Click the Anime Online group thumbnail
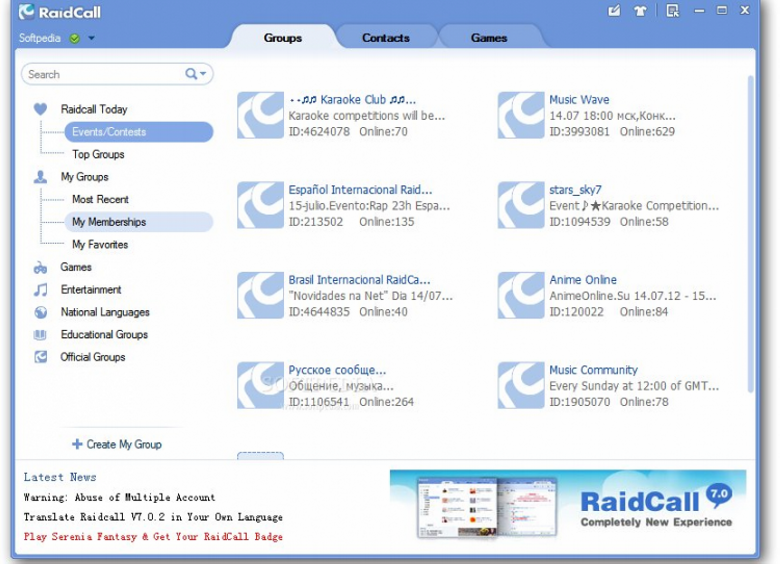This screenshot has width=780, height=564. [521, 295]
